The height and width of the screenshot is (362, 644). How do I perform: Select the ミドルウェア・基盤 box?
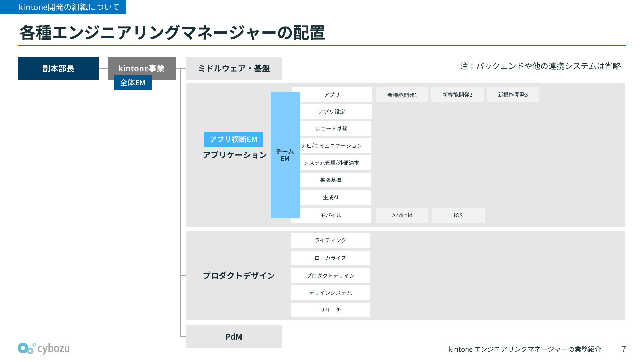234,68
